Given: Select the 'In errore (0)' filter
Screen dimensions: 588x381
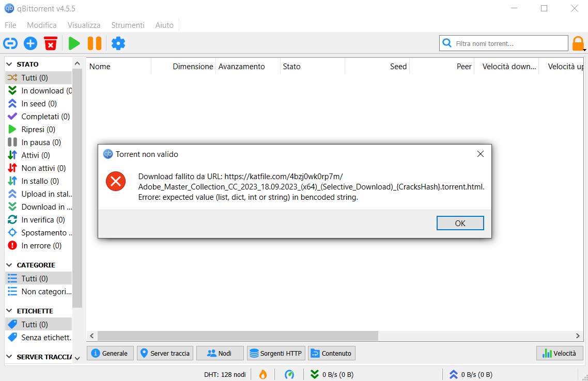Looking at the screenshot, I should [x=39, y=246].
